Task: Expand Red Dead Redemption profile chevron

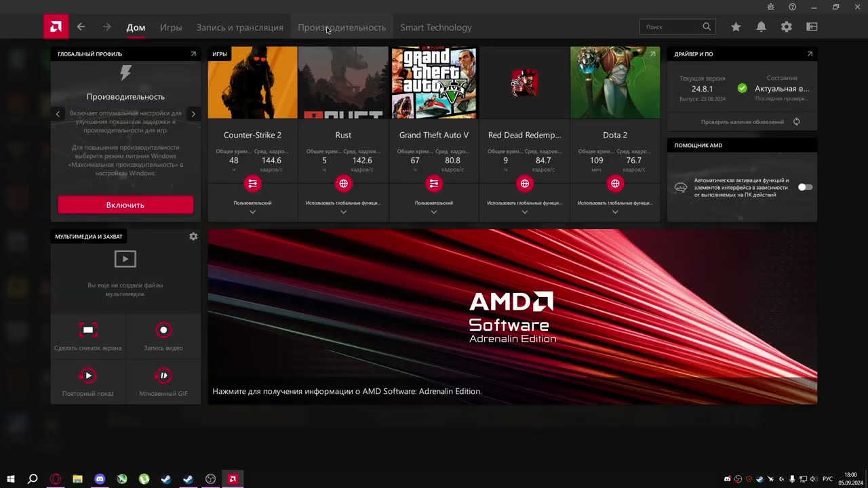Action: (x=524, y=212)
